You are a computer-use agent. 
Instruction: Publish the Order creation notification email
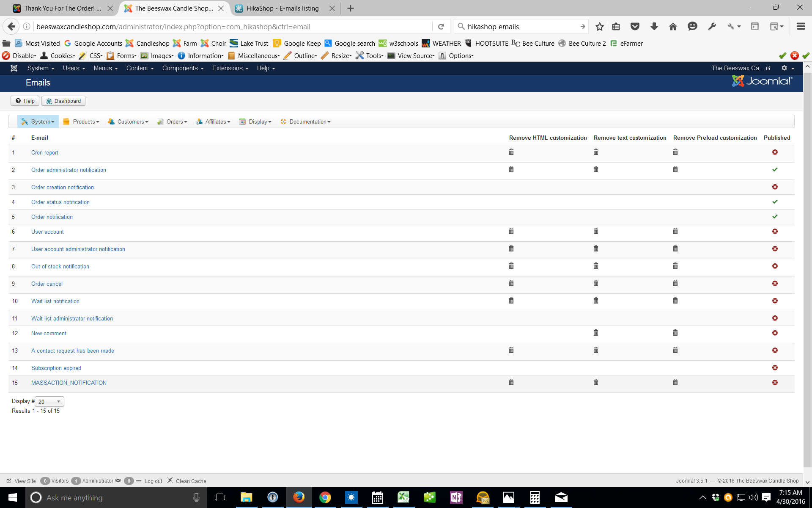coord(775,187)
